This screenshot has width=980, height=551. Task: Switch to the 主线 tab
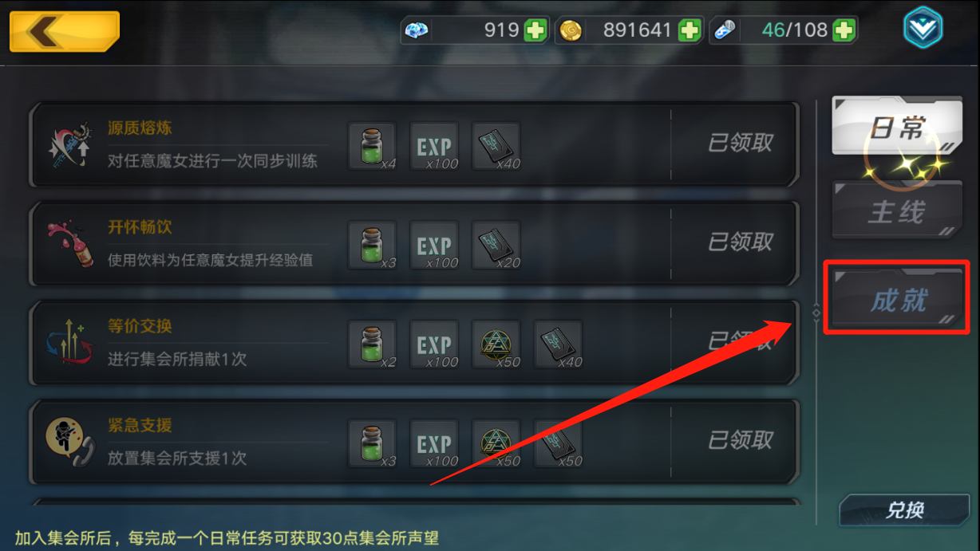pyautogui.click(x=896, y=211)
